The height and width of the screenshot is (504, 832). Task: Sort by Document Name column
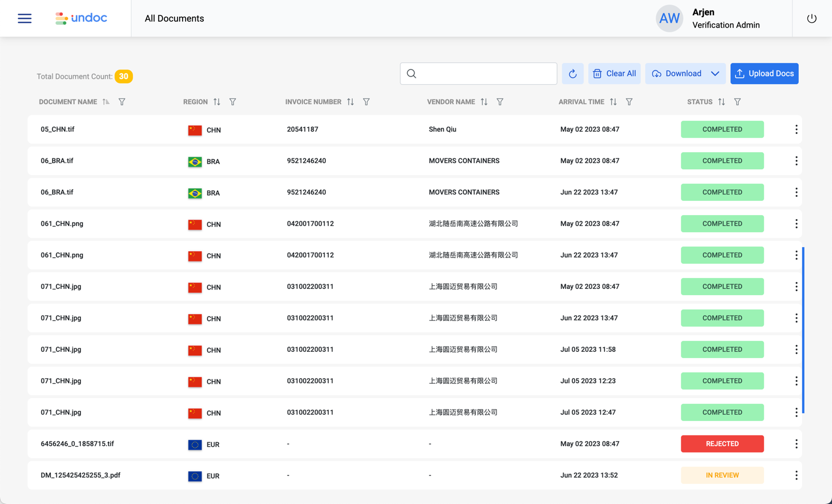click(106, 102)
